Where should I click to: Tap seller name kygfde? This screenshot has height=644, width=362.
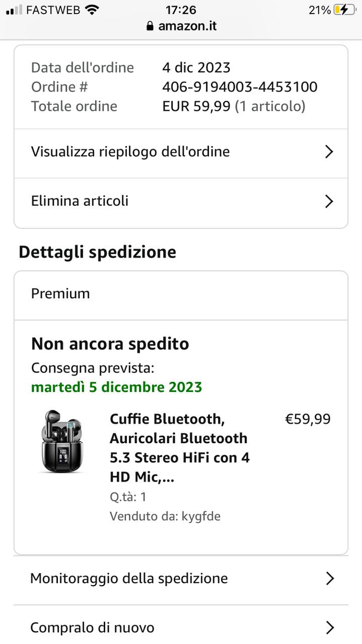pos(200,516)
